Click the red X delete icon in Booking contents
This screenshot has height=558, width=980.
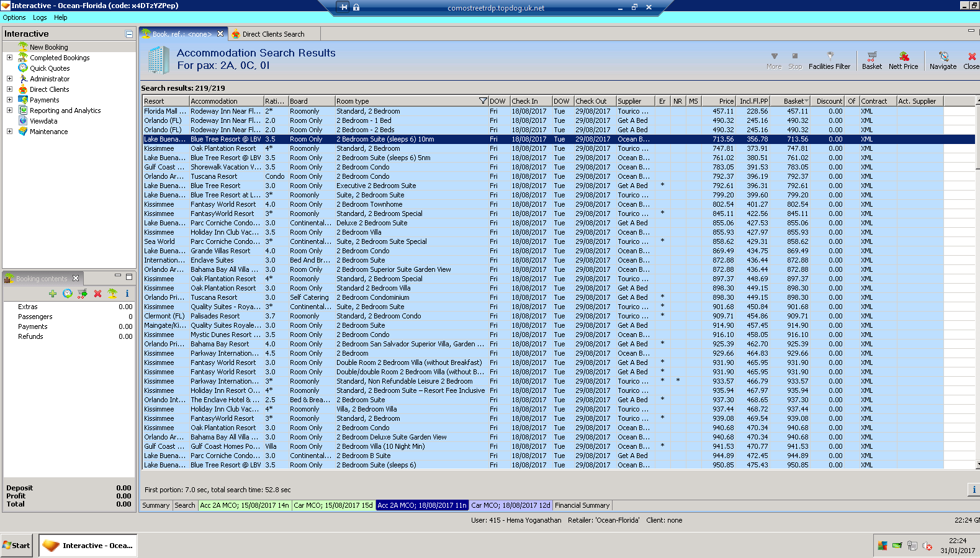(97, 294)
